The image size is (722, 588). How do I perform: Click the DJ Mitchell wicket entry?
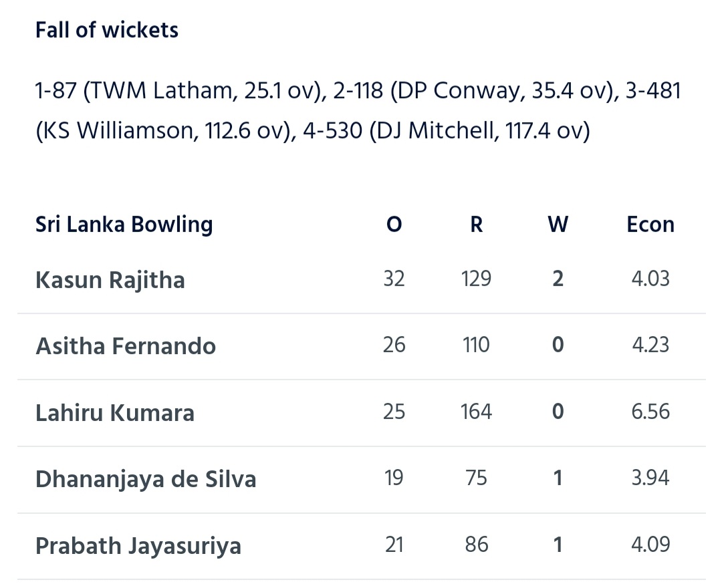pos(447,131)
